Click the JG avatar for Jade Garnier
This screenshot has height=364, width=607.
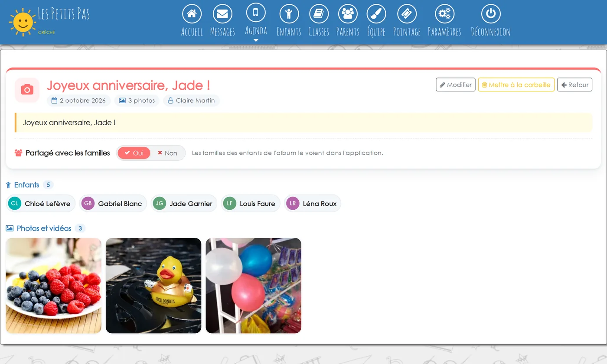(x=160, y=203)
